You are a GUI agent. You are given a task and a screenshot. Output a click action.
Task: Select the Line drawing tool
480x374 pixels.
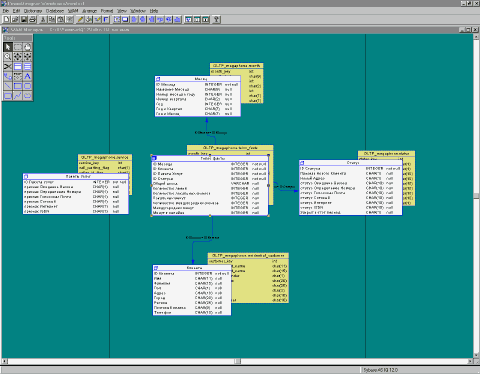8,86
